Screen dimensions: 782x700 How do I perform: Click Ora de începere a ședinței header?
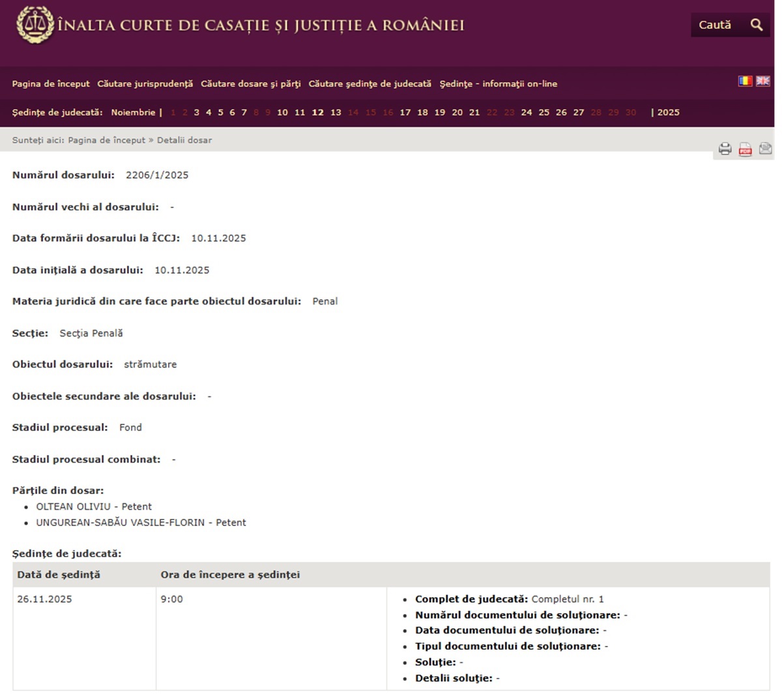point(230,575)
